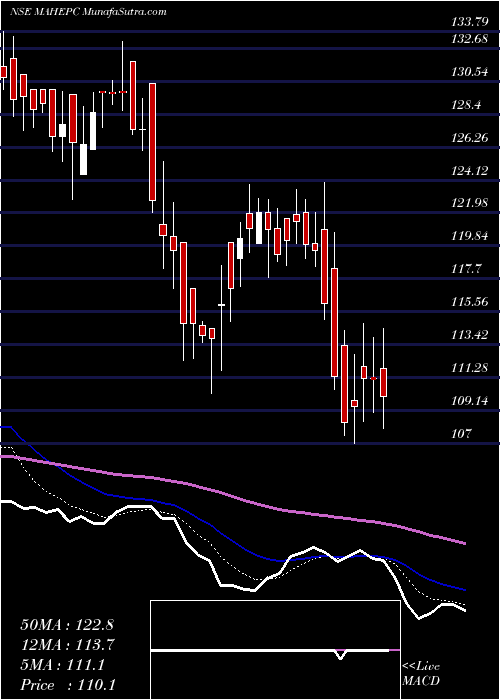Click the 115.56 price axis label
500x700 pixels.
pos(470,302)
